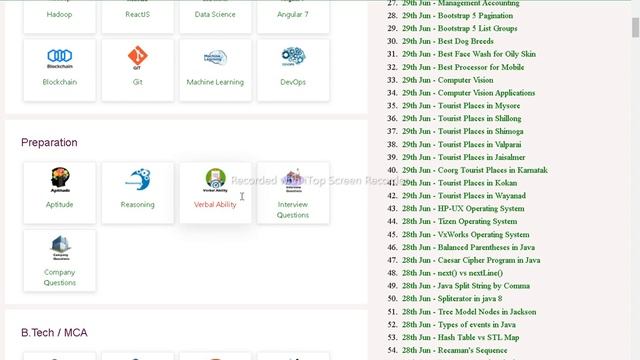Open Tourist Places in Shillong
The width and height of the screenshot is (640, 360).
(462, 119)
